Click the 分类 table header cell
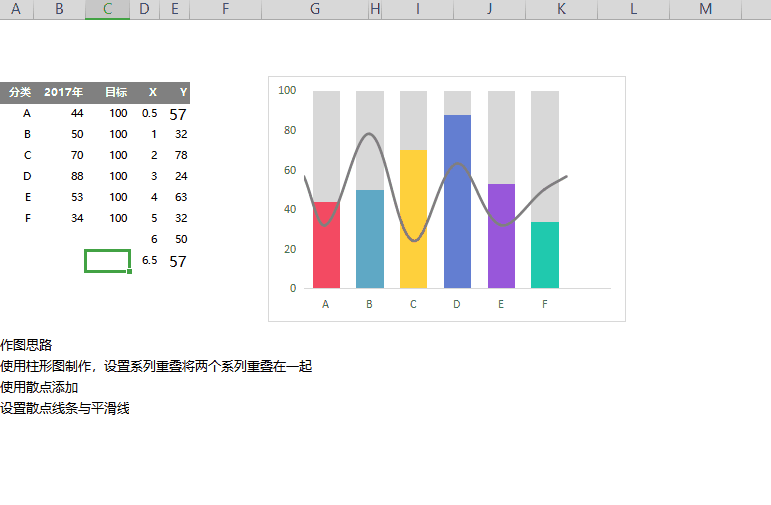771x505 pixels. coord(20,92)
